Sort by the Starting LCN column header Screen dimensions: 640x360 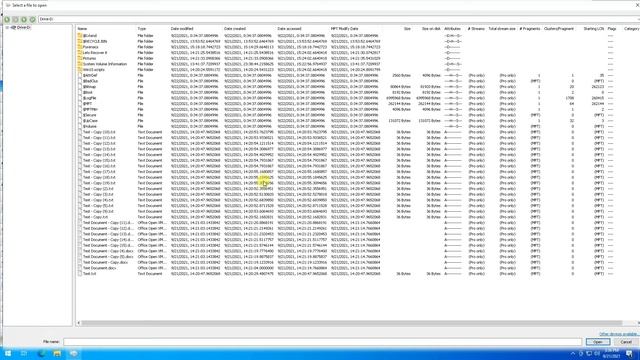click(x=593, y=29)
